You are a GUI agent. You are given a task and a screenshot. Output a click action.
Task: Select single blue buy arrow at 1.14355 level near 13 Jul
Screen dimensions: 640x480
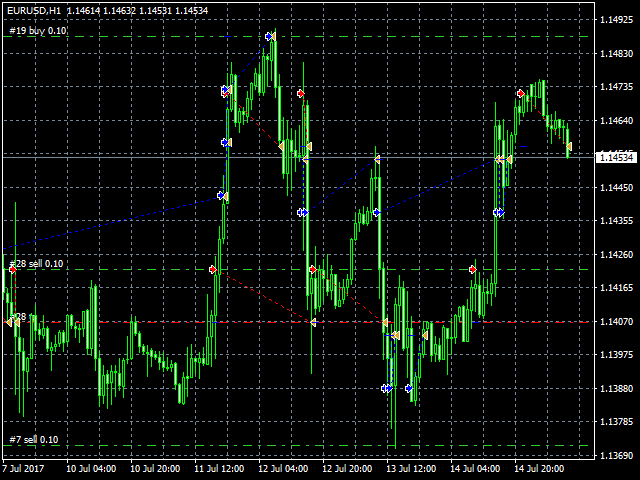pyautogui.click(x=377, y=212)
